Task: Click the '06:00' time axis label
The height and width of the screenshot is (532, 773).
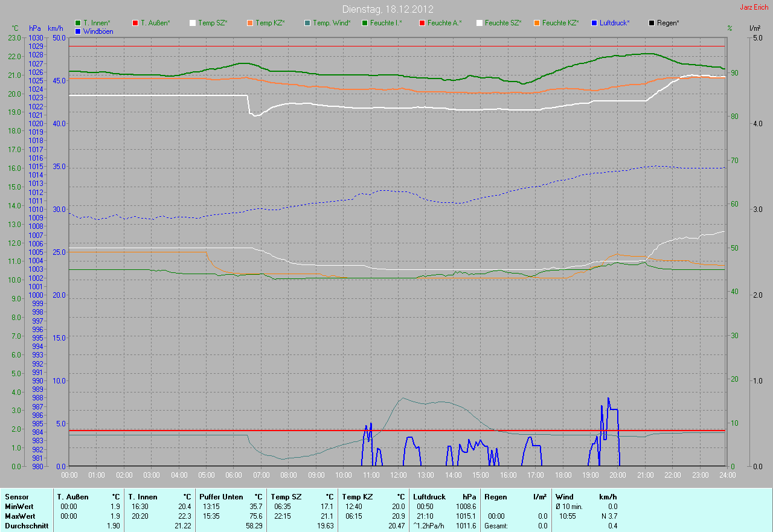Action: pyautogui.click(x=233, y=475)
